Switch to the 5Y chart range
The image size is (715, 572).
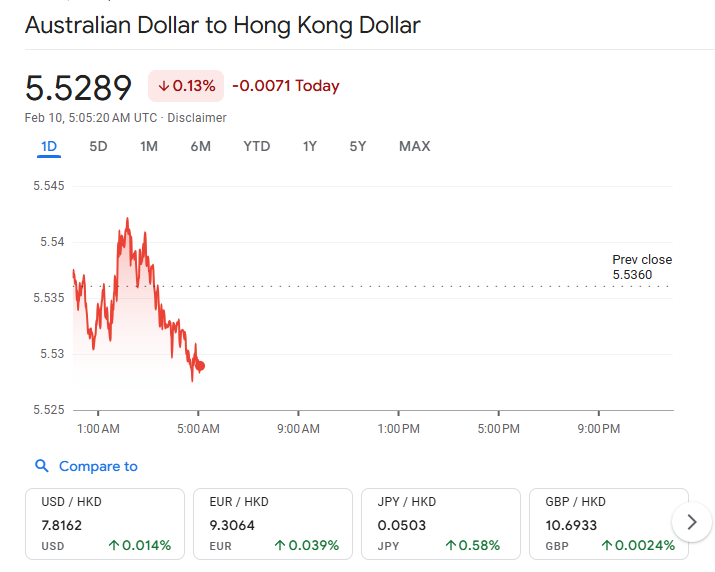pos(358,146)
